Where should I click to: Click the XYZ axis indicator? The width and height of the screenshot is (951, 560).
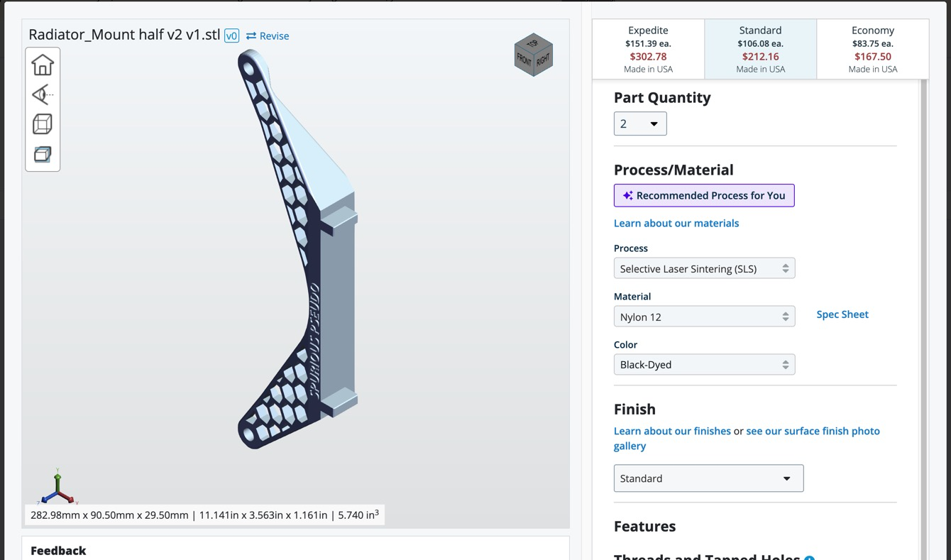tap(57, 487)
